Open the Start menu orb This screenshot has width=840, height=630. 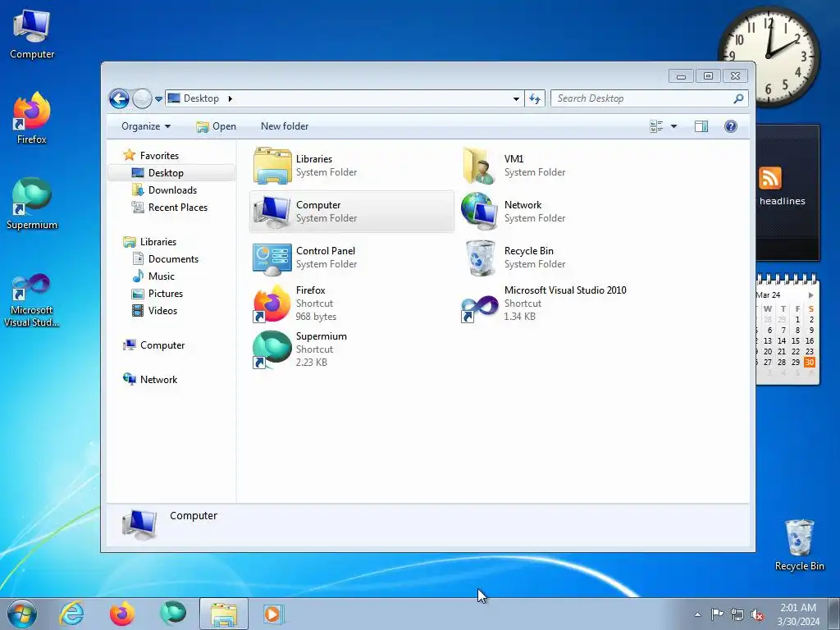coord(22,614)
